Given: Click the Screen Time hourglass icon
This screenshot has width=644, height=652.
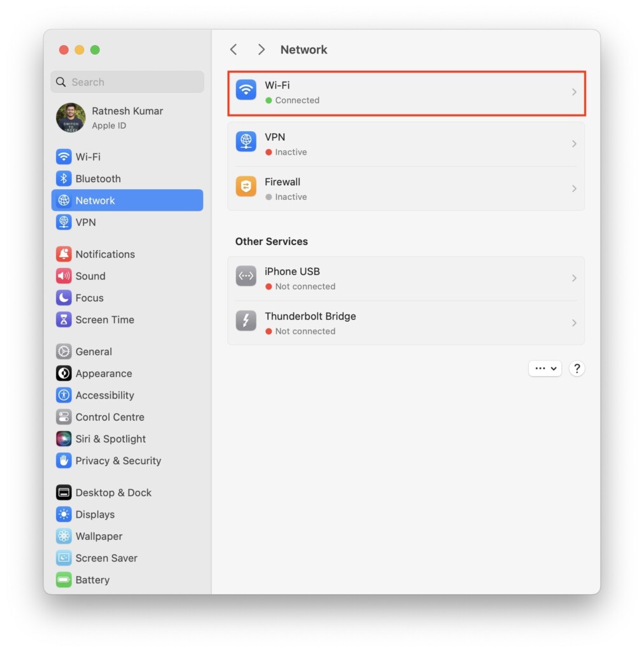Looking at the screenshot, I should point(64,320).
